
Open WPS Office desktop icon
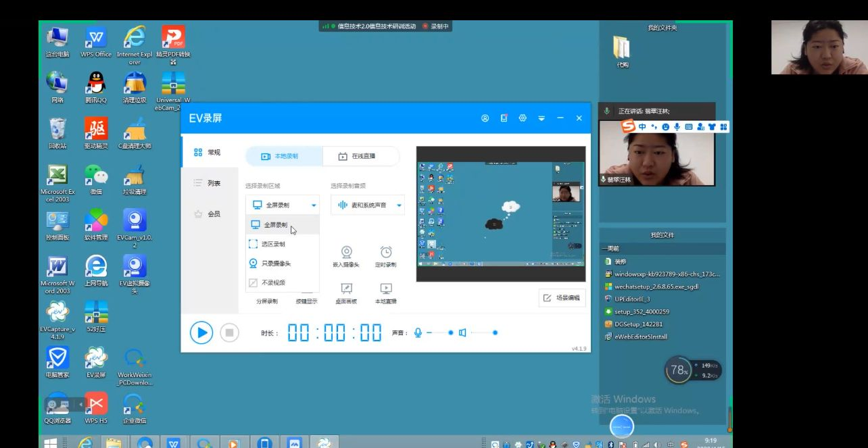point(96,41)
